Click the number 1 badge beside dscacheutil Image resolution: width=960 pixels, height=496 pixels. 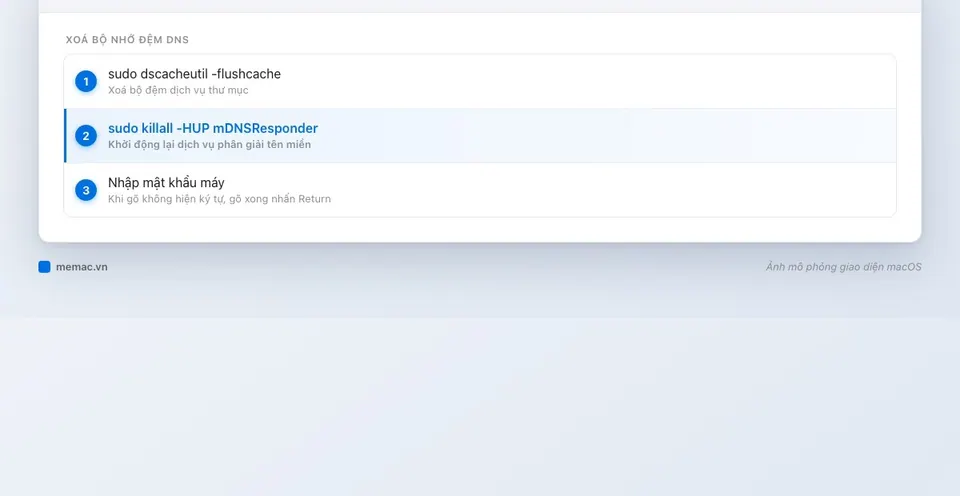pos(86,81)
